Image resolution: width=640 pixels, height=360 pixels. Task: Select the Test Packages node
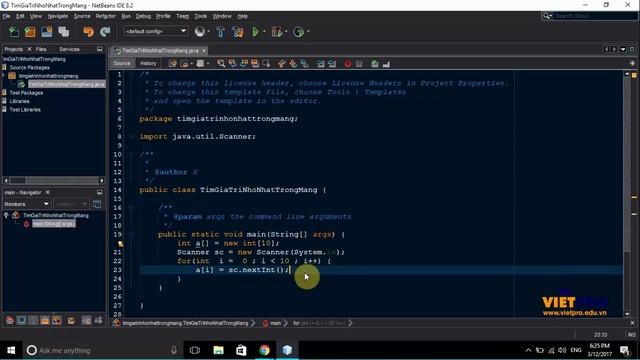coord(26,93)
